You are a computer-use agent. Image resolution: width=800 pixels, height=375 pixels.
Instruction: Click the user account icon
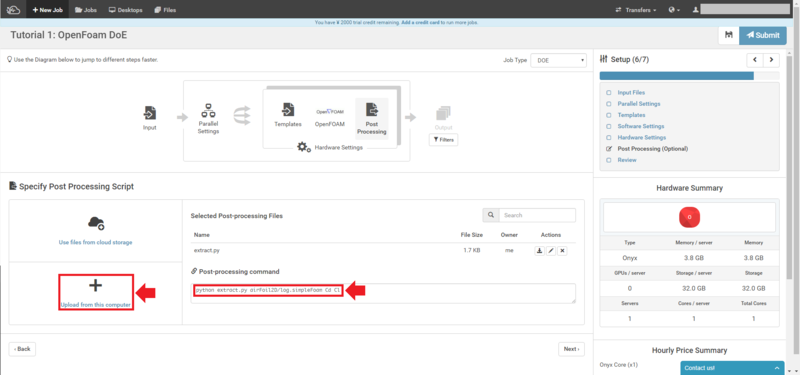[x=695, y=10]
